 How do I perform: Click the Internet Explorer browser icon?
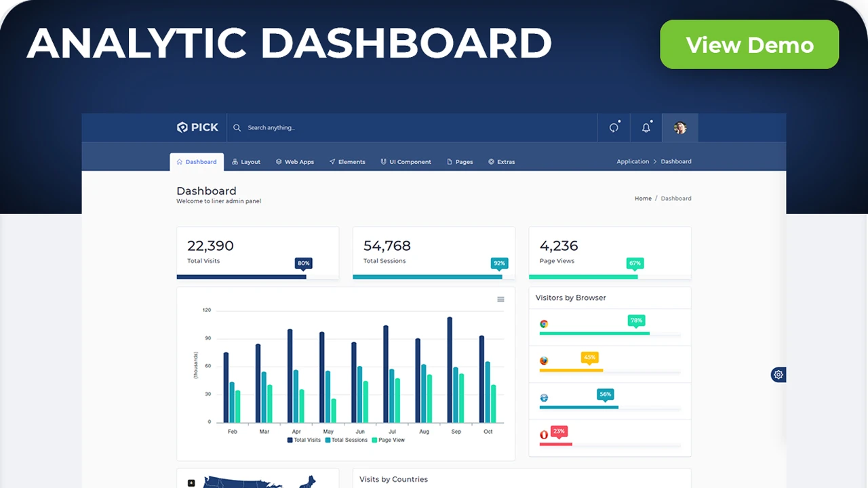pyautogui.click(x=544, y=398)
